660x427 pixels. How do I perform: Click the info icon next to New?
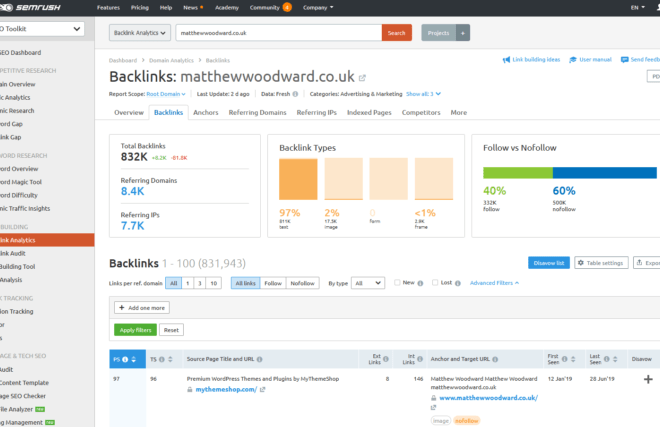point(420,283)
